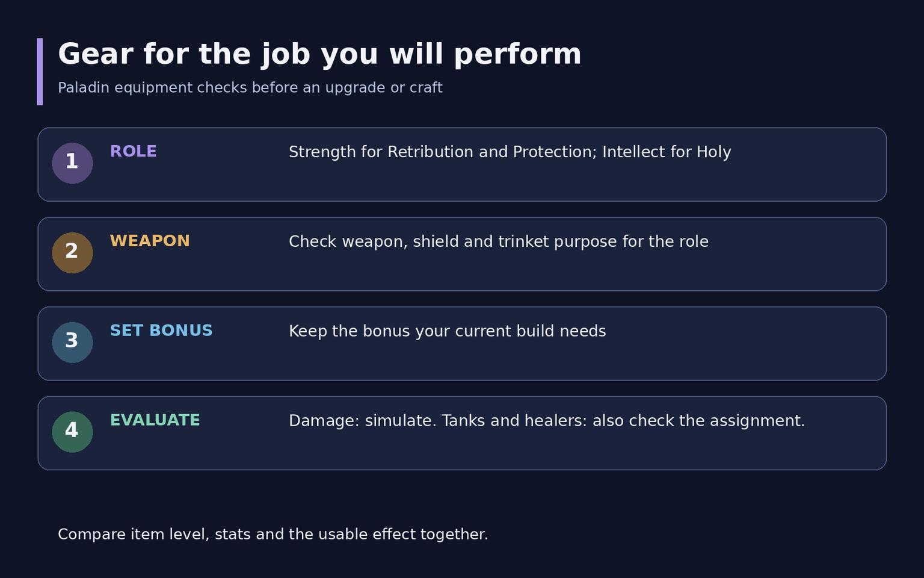Click the purple number 1 circle
This screenshot has width=924, height=578.
click(72, 163)
